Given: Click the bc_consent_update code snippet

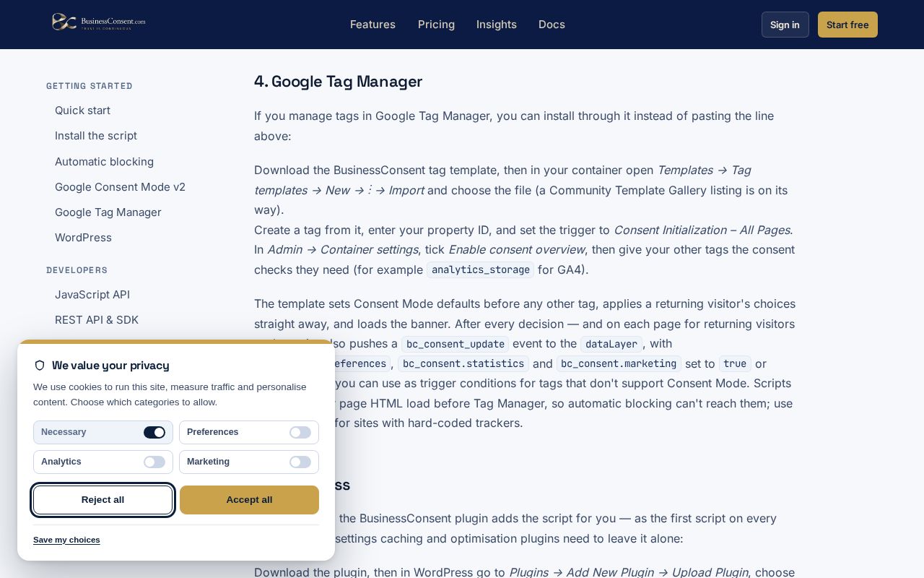Looking at the screenshot, I should (x=455, y=344).
